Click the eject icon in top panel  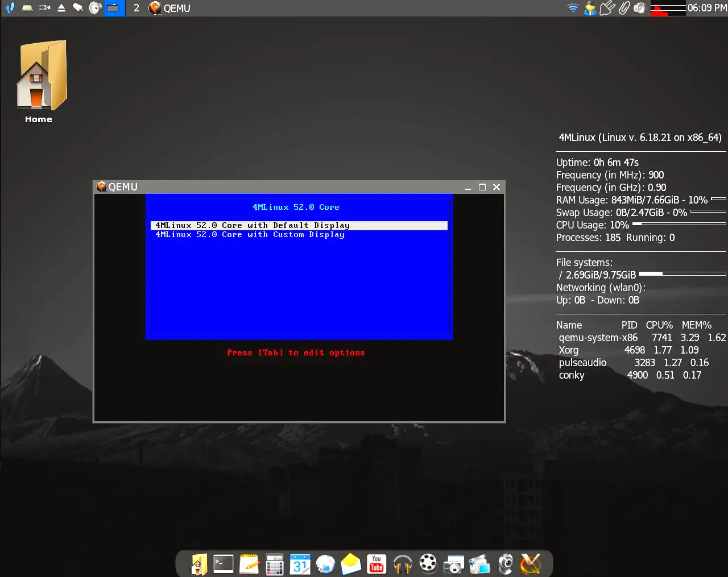pos(61,8)
